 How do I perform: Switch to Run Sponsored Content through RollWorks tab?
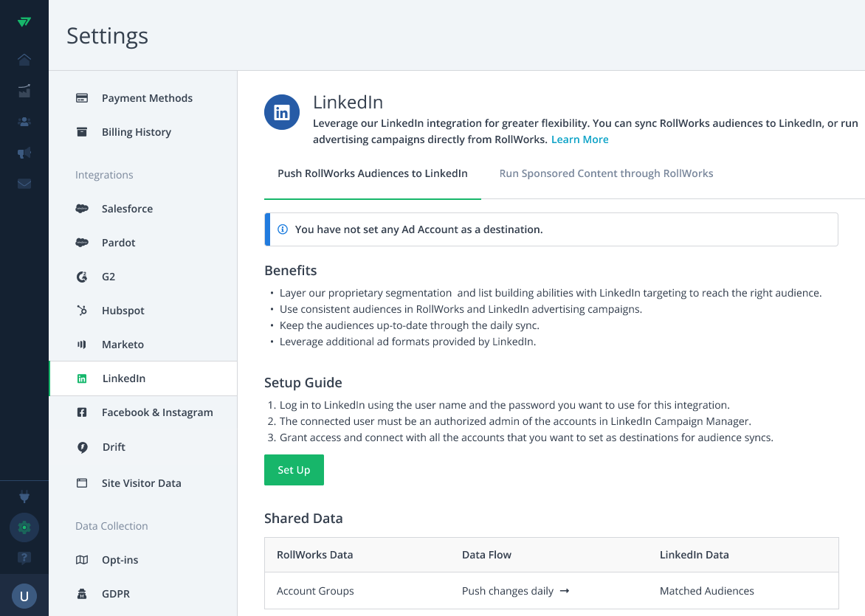tap(606, 173)
